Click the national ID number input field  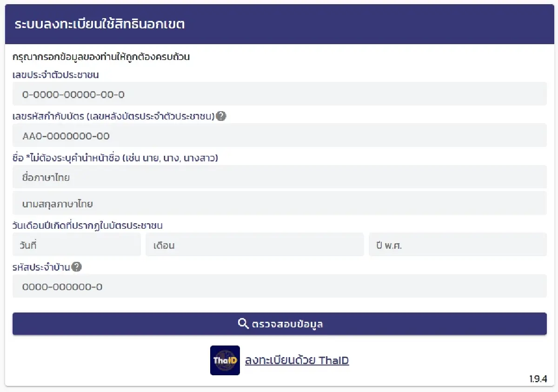pos(279,94)
